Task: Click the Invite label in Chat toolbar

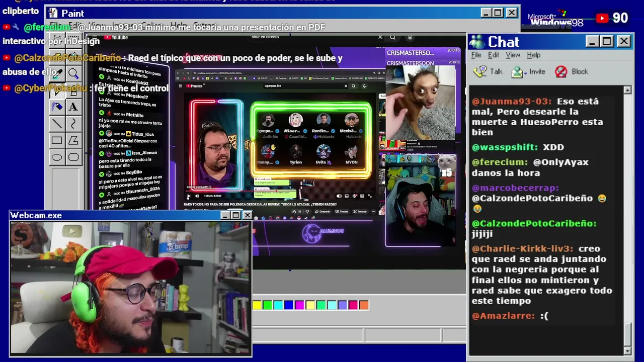Action: coord(537,72)
